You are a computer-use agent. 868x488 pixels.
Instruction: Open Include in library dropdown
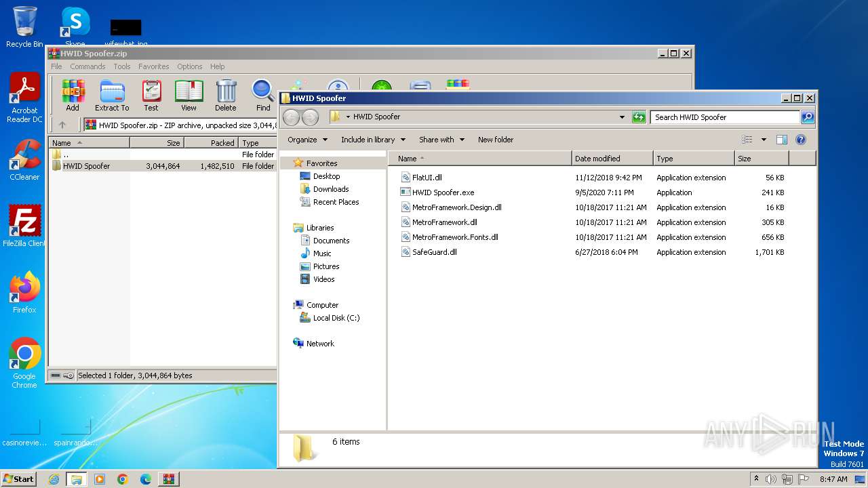point(373,140)
